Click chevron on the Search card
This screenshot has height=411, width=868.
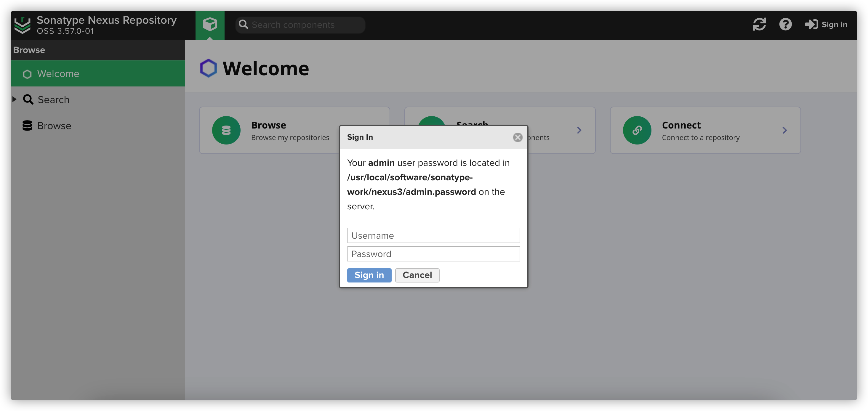579,130
